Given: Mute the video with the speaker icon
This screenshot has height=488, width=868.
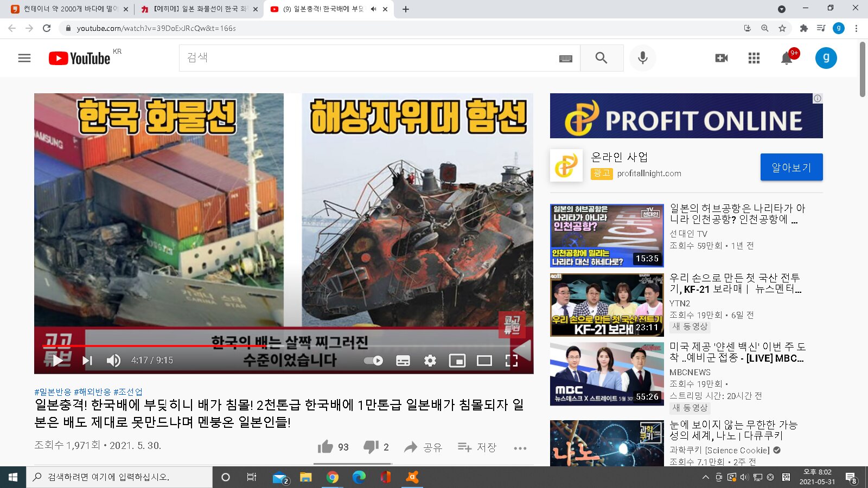Looking at the screenshot, I should coord(113,361).
